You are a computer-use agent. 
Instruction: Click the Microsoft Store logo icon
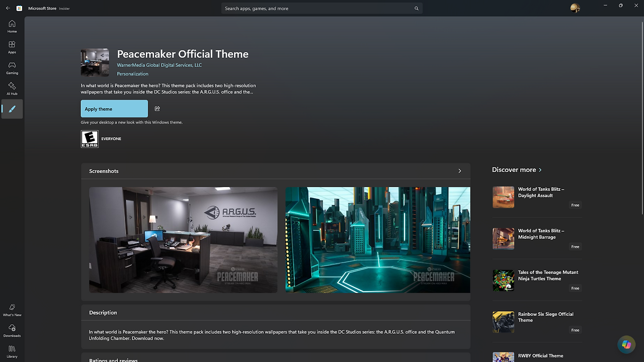19,9
